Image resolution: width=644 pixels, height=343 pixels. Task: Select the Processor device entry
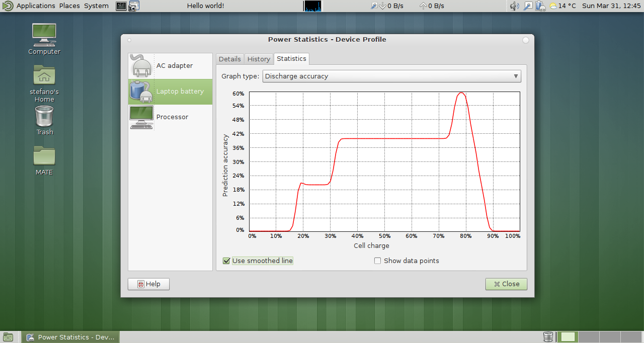point(170,117)
